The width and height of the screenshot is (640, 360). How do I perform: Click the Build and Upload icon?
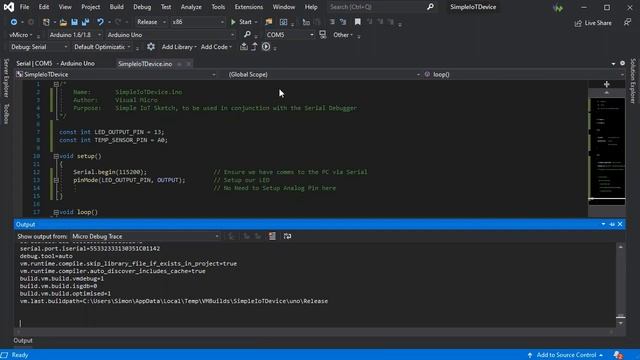244,47
